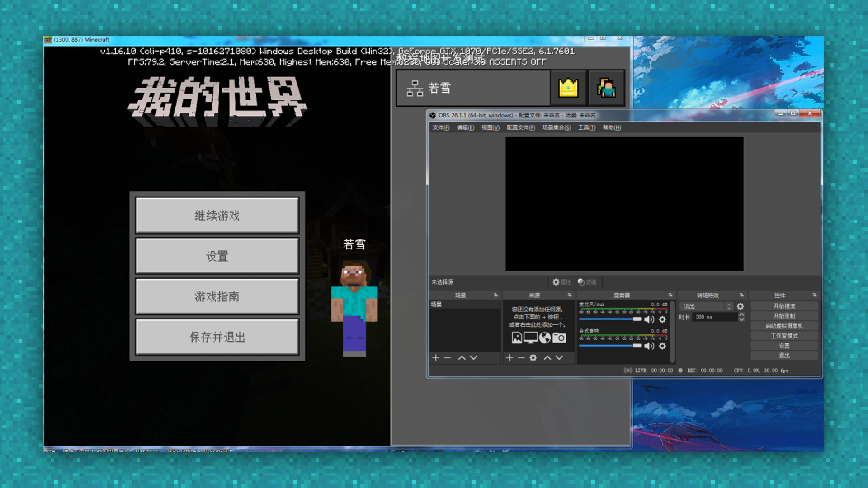The height and width of the screenshot is (488, 868).
Task: Undock the 场景 panel with its float icon
Action: click(x=496, y=295)
